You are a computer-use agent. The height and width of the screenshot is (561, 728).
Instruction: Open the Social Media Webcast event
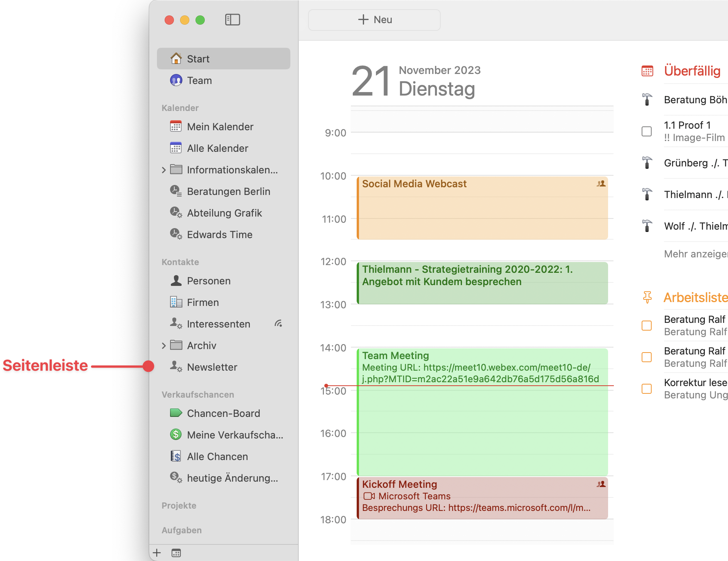[482, 208]
